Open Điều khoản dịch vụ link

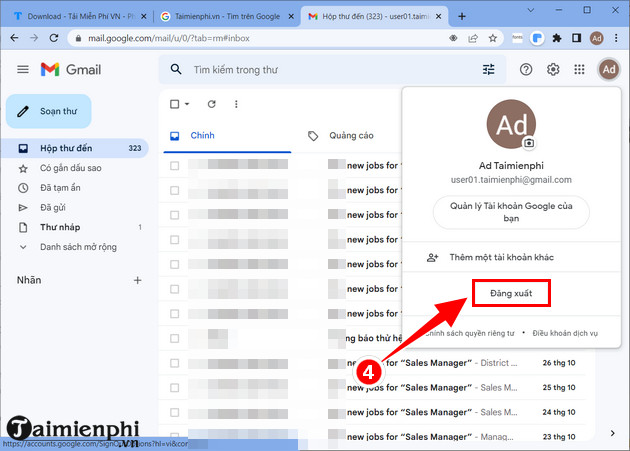[x=565, y=333]
